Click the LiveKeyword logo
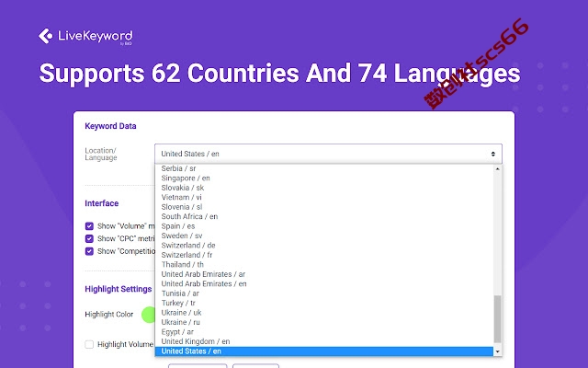The width and height of the screenshot is (588, 368). coord(85,37)
